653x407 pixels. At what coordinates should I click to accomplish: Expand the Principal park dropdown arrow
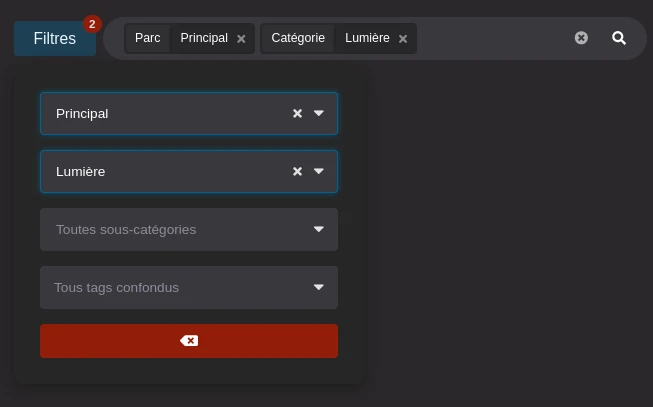319,114
